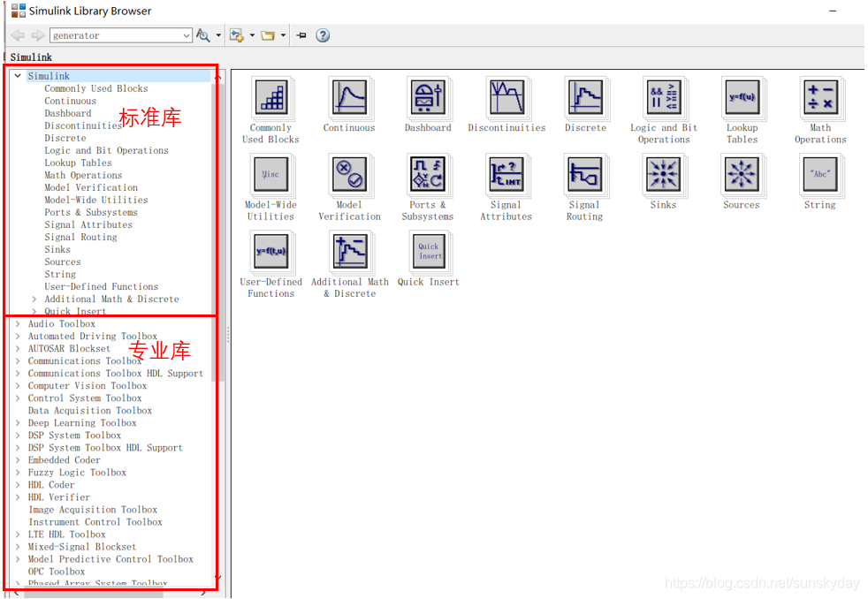Click the open folder toolbar icon

coord(268,35)
